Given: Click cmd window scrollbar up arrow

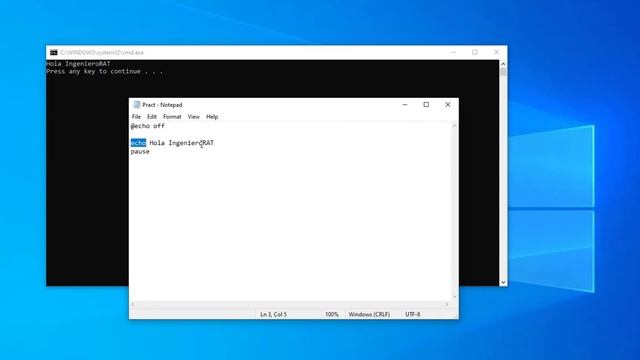Looking at the screenshot, I should point(503,64).
